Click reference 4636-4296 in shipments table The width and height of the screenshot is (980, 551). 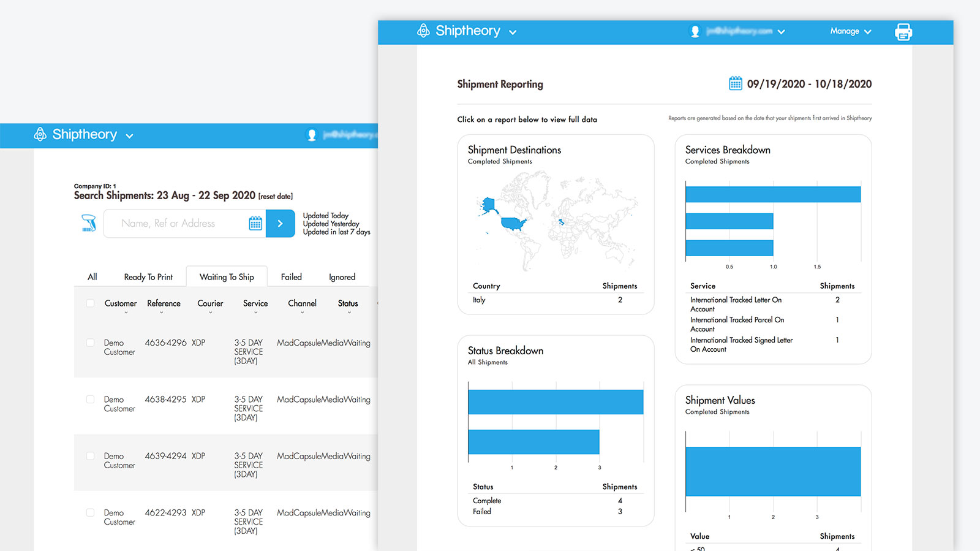coord(165,343)
